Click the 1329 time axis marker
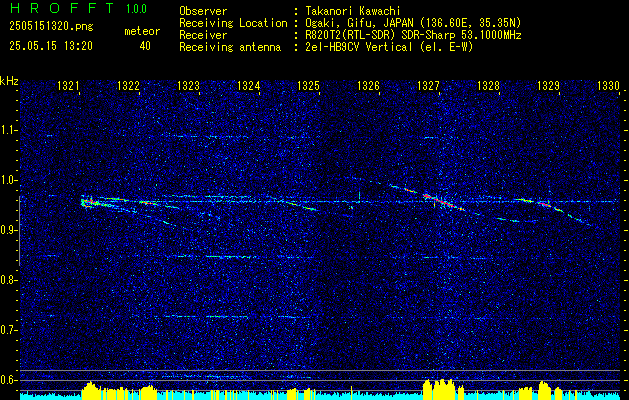 coord(548,85)
